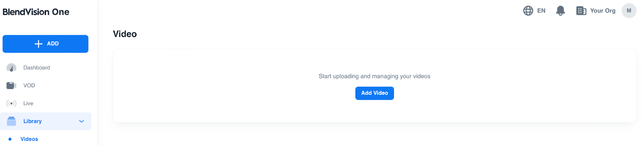Collapse the Library section chevron
This screenshot has width=644, height=146.
[81, 121]
